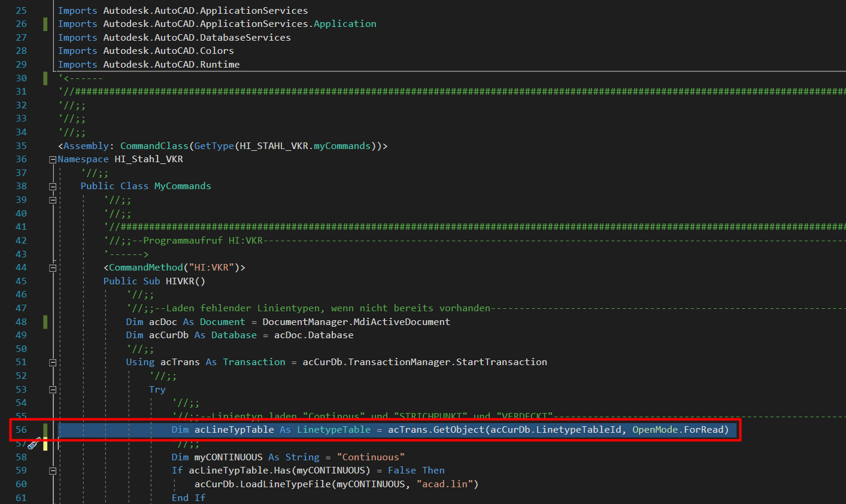Click the CommandMethod("HI:VKR") attribute text
846x504 pixels.
[174, 267]
